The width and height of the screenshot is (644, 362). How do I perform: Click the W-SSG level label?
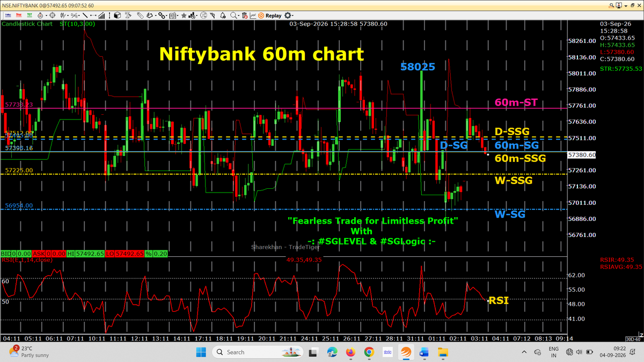tap(514, 181)
